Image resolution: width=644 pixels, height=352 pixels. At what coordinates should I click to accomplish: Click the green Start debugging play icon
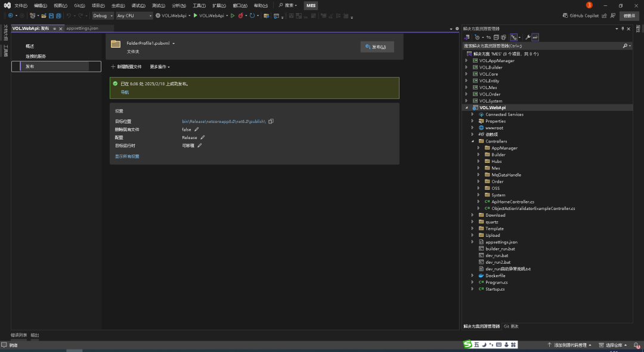click(195, 16)
